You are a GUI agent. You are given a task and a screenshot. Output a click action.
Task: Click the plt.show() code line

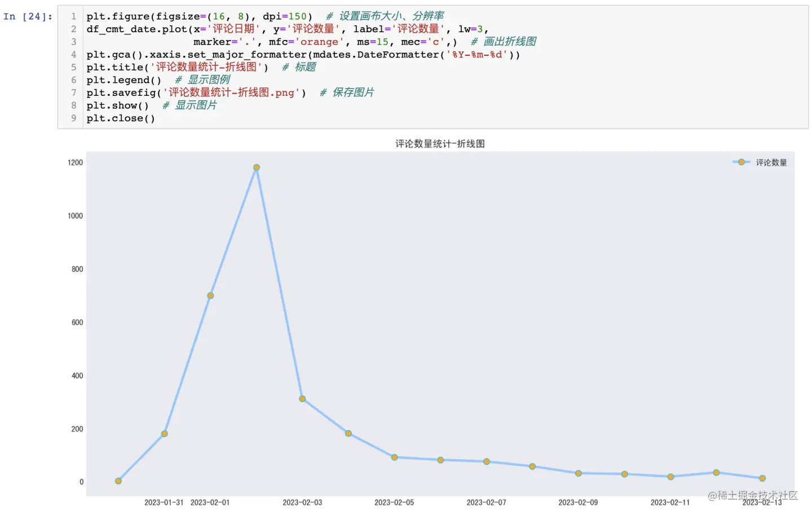(x=152, y=105)
